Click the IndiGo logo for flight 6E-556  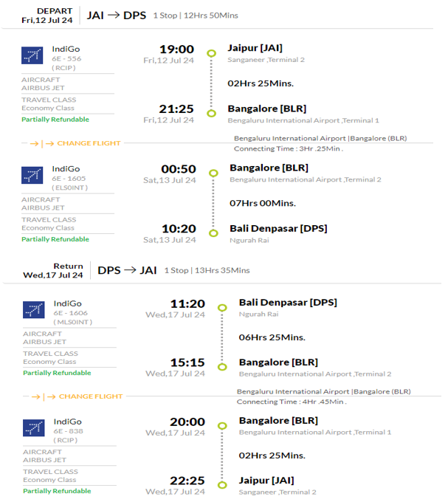pyautogui.click(x=32, y=55)
